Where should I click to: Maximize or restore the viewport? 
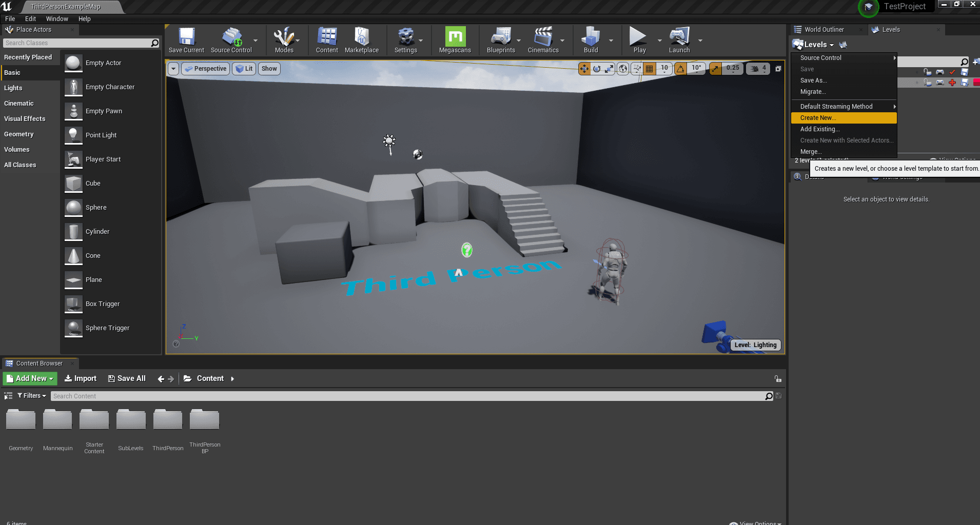coord(778,69)
